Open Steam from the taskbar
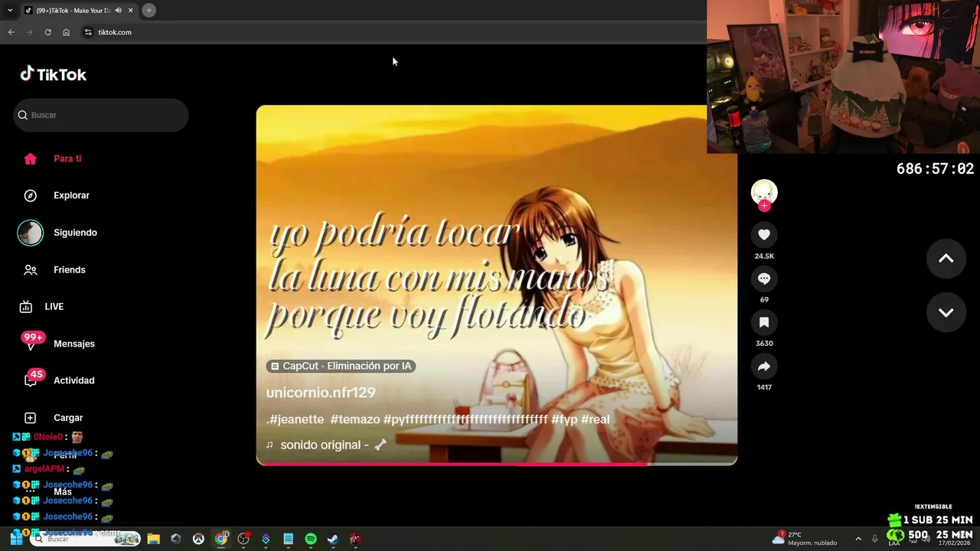This screenshot has height=551, width=980. click(x=332, y=539)
